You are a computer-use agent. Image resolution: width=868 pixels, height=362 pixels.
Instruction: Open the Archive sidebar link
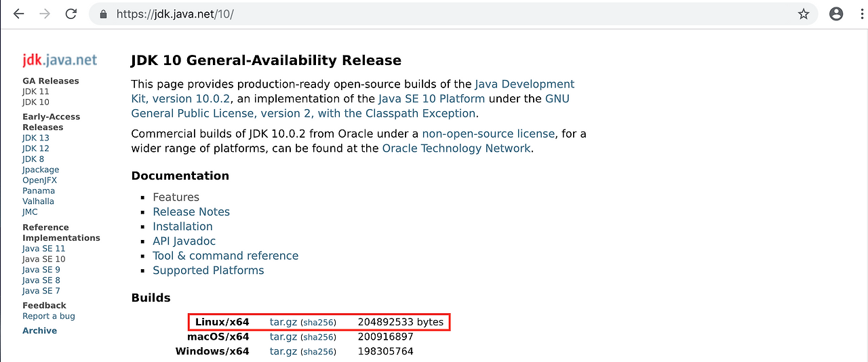pos(39,331)
